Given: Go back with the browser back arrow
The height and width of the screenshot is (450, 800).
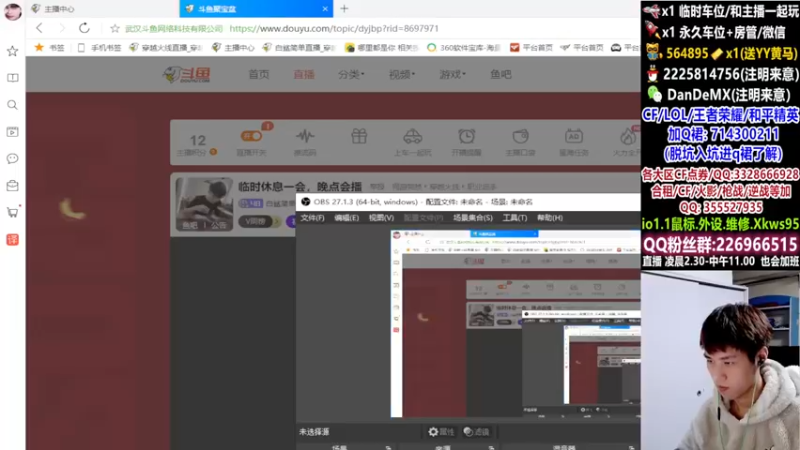Looking at the screenshot, I should 39,28.
